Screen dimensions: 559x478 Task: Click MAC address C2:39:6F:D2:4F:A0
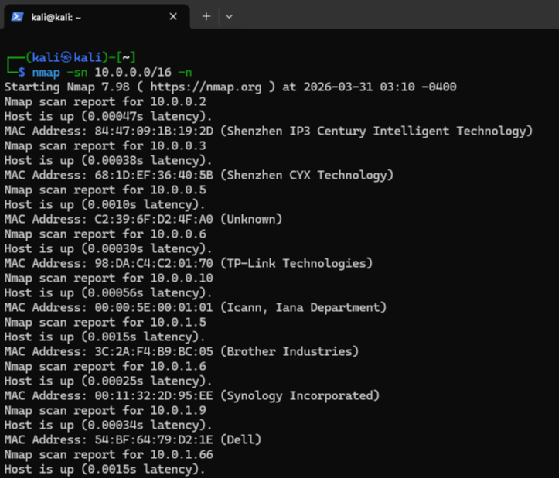coord(154,219)
